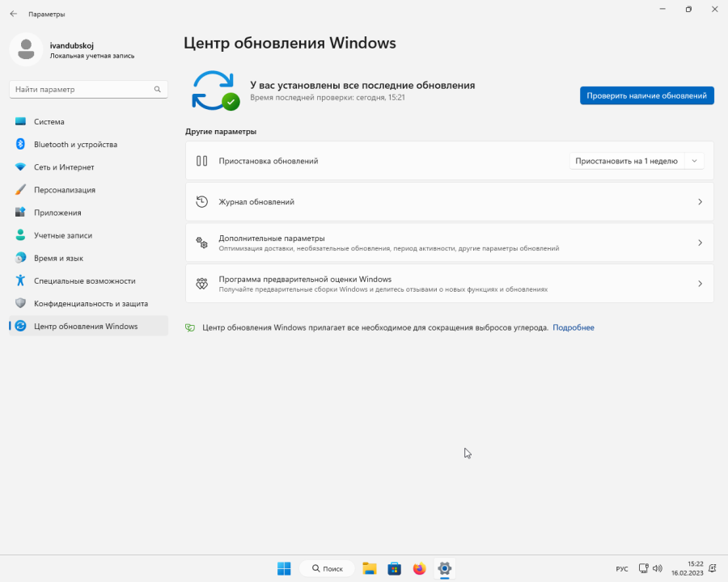Screen dimensions: 728x582
Task: Open Bluetooth и устройства section
Action: 89,145
